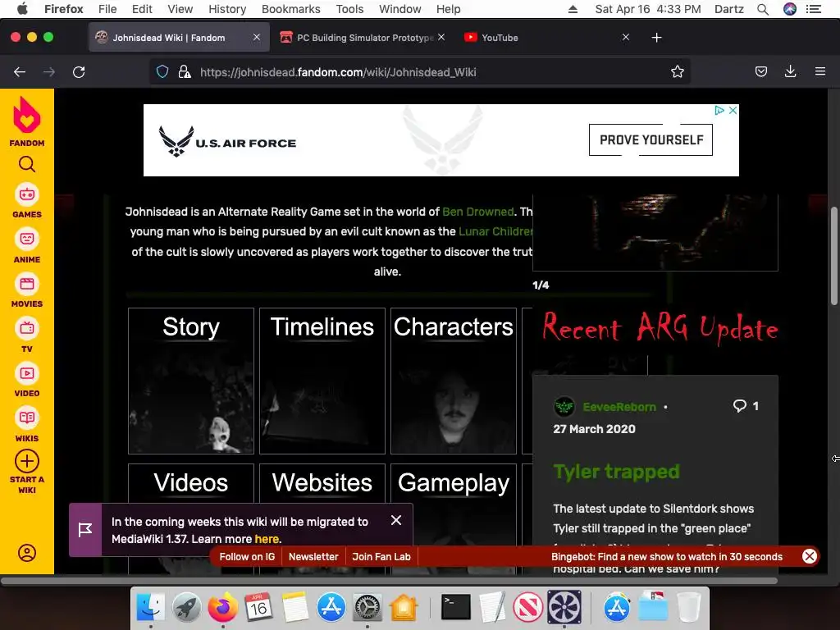Open the Calendar dock icon
The height and width of the screenshot is (630, 840).
click(x=258, y=607)
